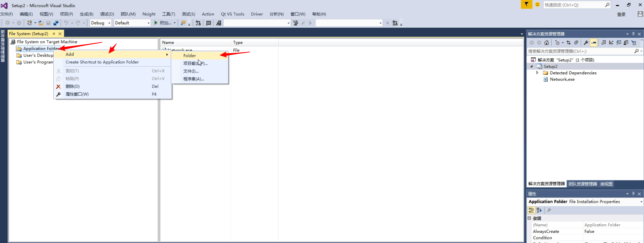The width and height of the screenshot is (644, 243).
Task: Switch to the 类视图 tab
Action: point(606,184)
